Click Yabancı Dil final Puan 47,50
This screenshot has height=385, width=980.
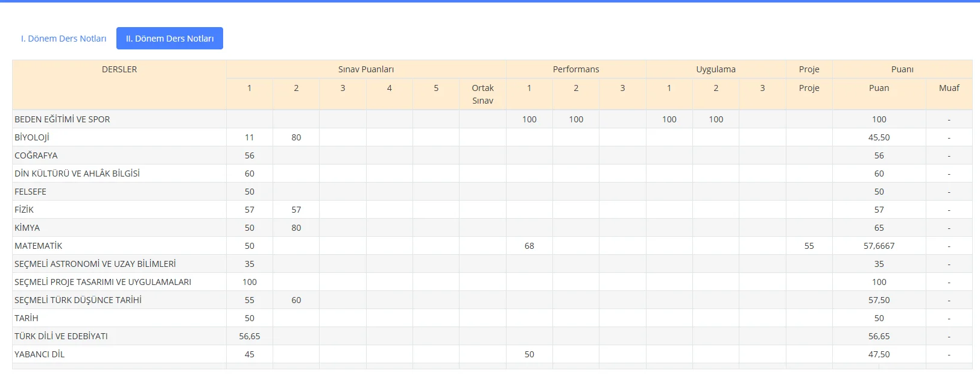[879, 354]
